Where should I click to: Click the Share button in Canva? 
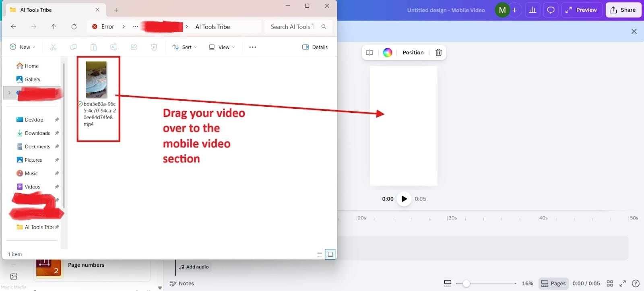click(623, 10)
